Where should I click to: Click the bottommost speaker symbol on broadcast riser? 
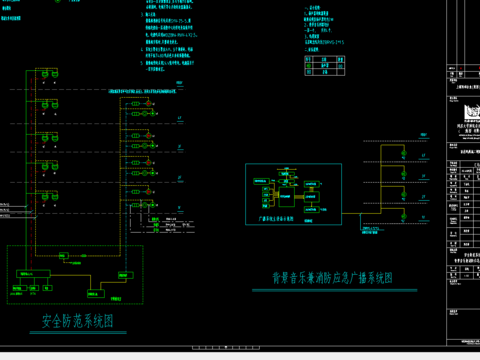click(x=404, y=216)
